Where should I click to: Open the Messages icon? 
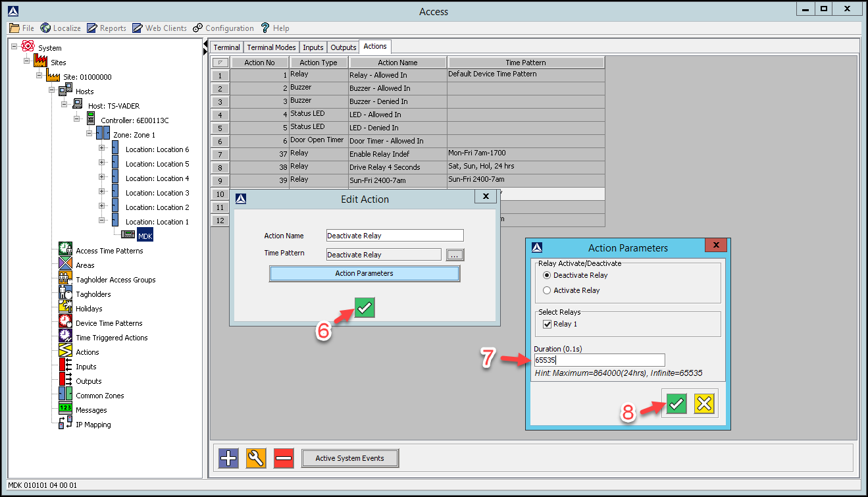click(x=65, y=409)
